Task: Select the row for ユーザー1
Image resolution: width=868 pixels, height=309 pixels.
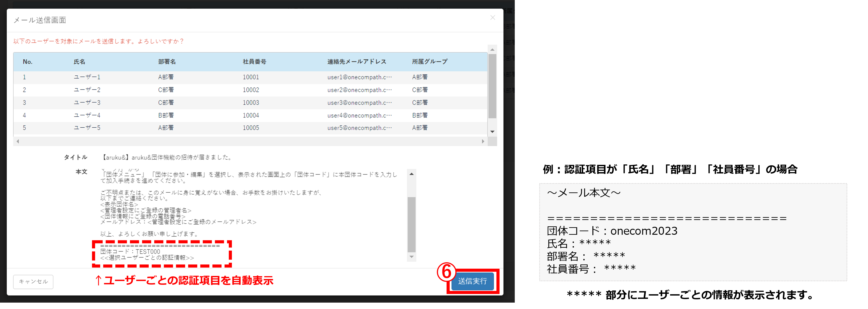Action: 87,77
